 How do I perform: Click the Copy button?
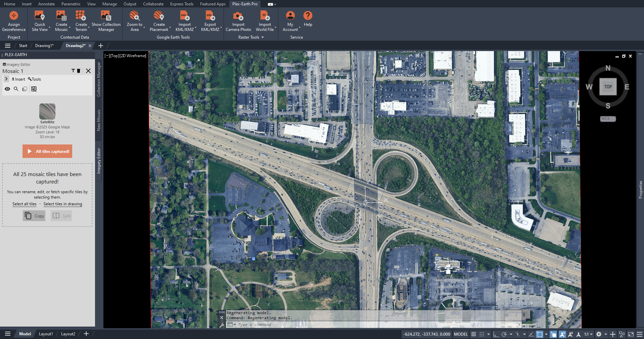tap(34, 216)
